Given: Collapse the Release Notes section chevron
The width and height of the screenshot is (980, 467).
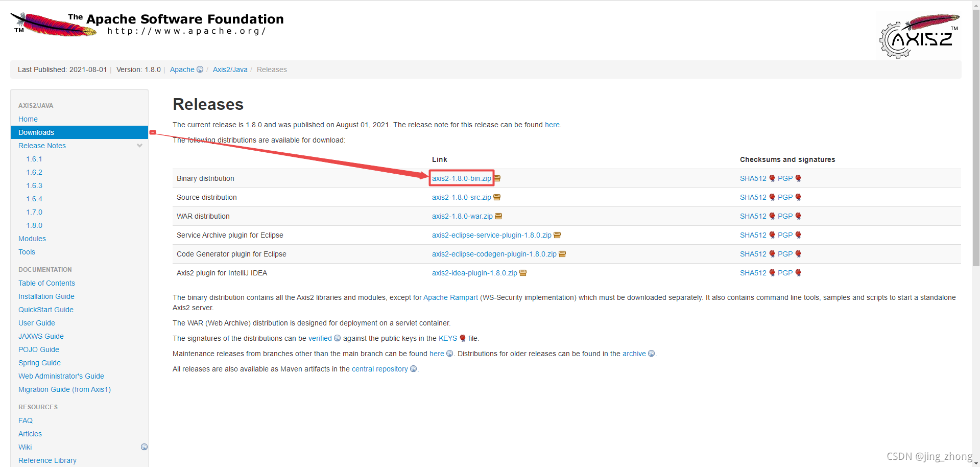Looking at the screenshot, I should [139, 146].
